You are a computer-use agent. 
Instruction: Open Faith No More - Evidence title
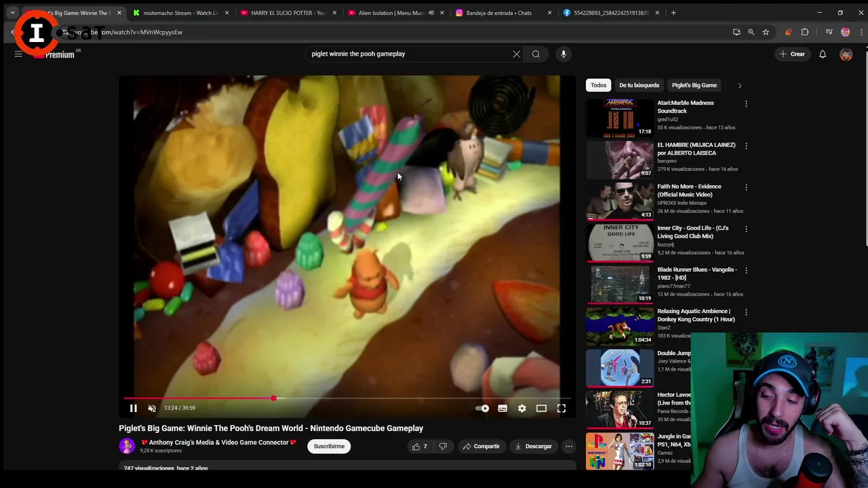689,190
